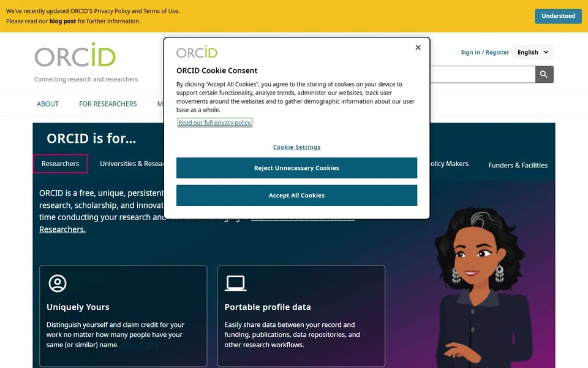Click Sign in / Register link
The image size is (588, 368).
click(485, 52)
